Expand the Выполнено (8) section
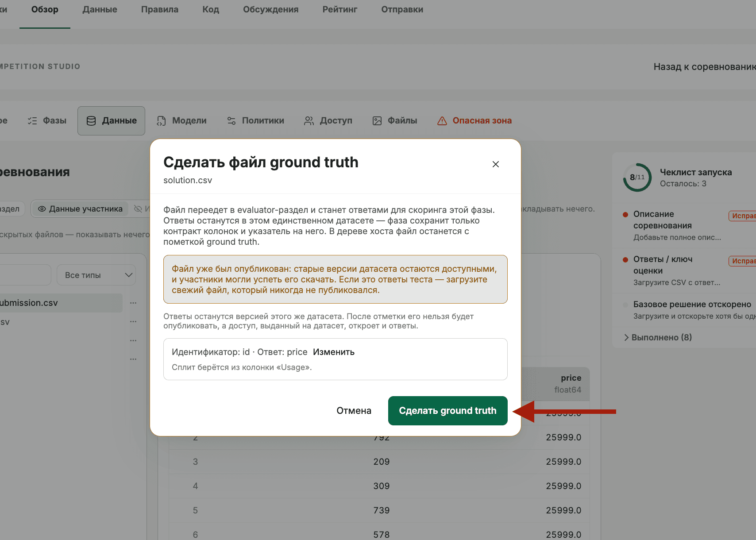This screenshot has height=540, width=756. click(x=658, y=337)
